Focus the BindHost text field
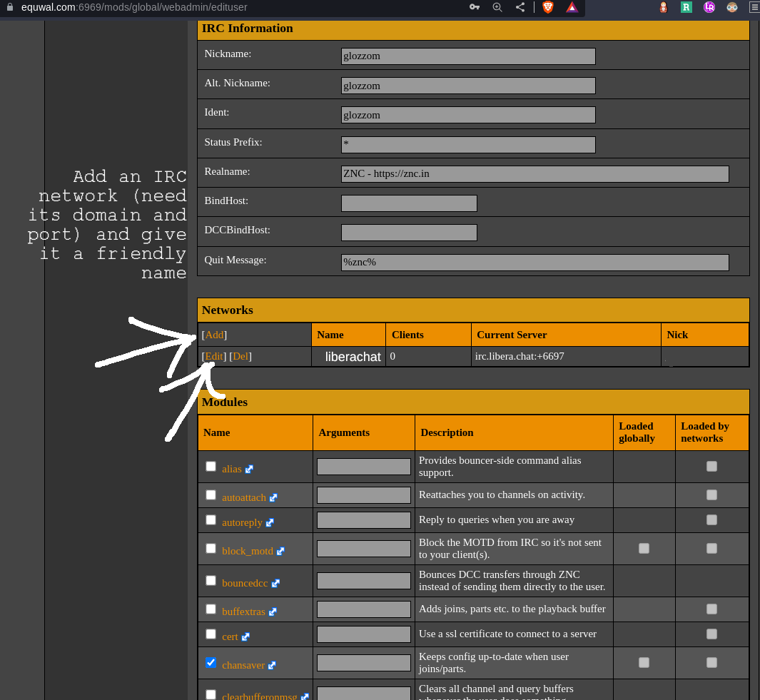 pyautogui.click(x=409, y=203)
